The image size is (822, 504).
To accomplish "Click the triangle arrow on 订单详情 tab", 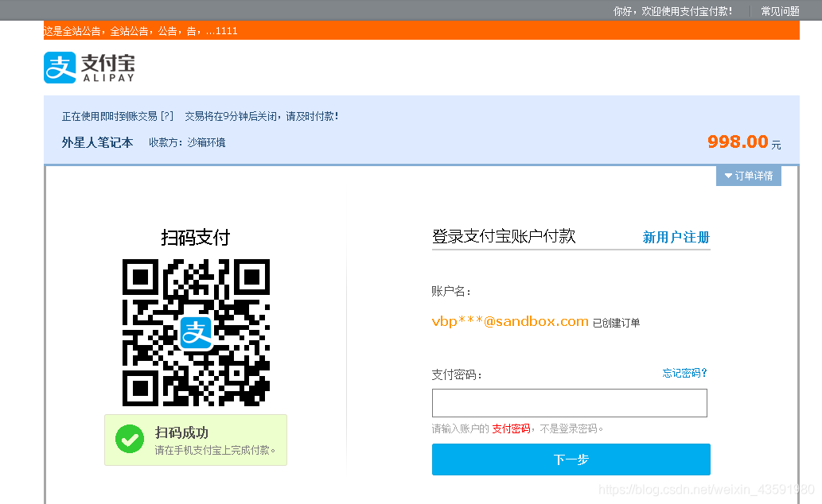I will (x=728, y=176).
